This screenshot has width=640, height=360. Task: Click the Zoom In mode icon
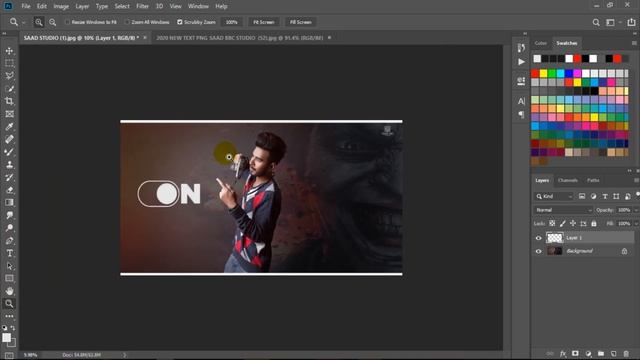coord(39,22)
